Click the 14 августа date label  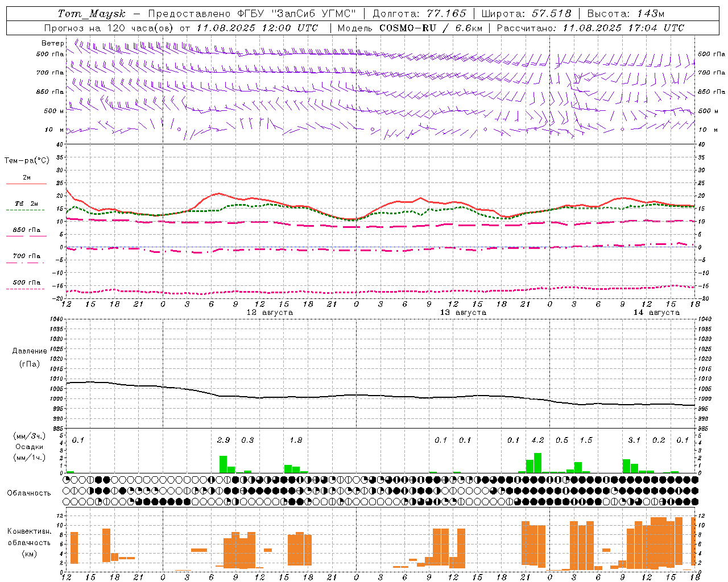(656, 313)
